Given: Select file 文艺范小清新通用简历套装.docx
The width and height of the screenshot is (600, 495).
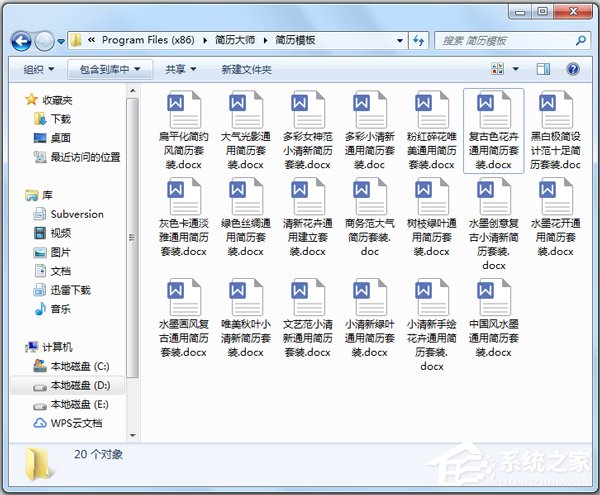Looking at the screenshot, I should click(308, 318).
